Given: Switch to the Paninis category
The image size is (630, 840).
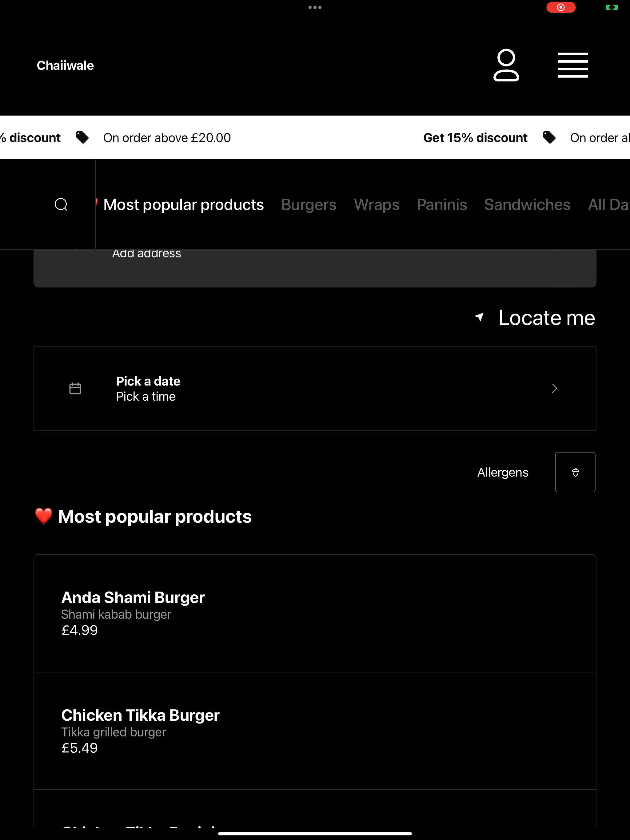Looking at the screenshot, I should [442, 205].
